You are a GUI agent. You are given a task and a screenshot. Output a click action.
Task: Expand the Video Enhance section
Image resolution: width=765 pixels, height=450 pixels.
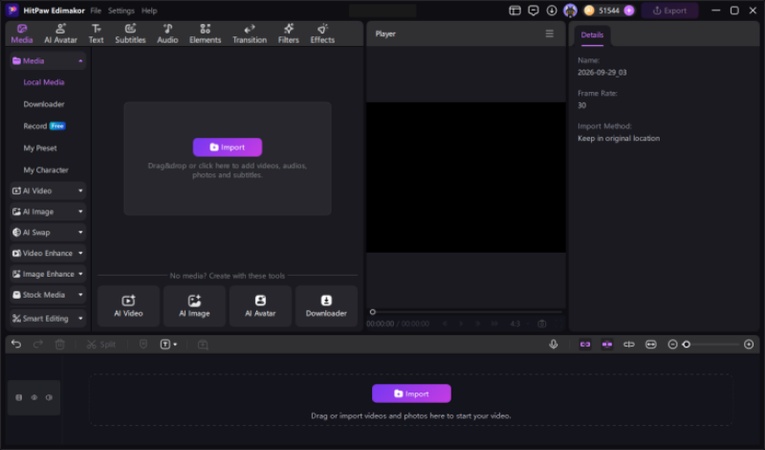(48, 253)
